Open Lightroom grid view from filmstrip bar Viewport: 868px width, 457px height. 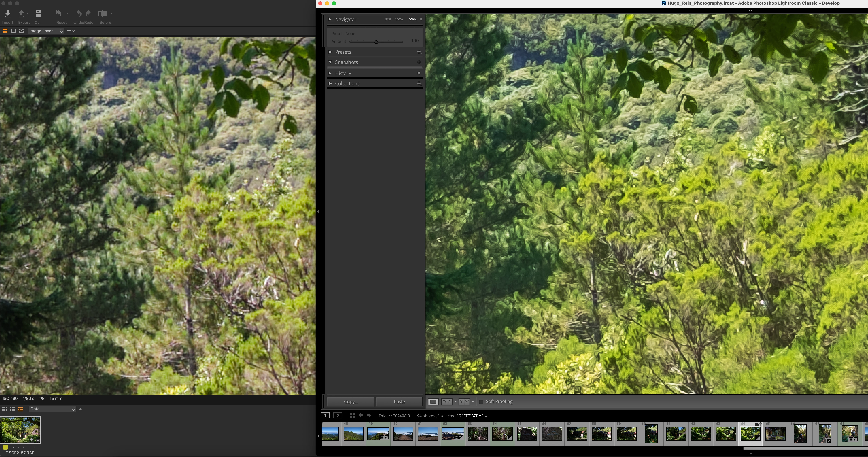click(x=352, y=416)
